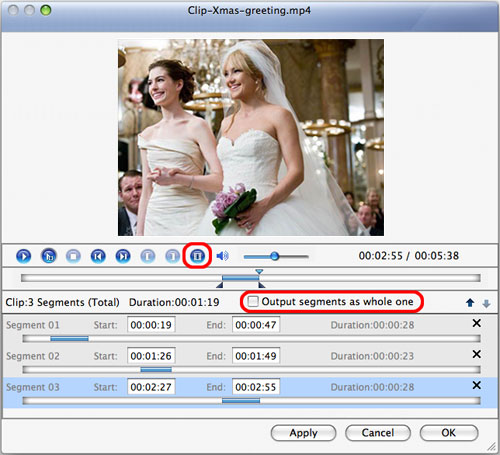The width and height of the screenshot is (500, 455).
Task: Click the 00:02:55 current time readout
Action: point(380,256)
